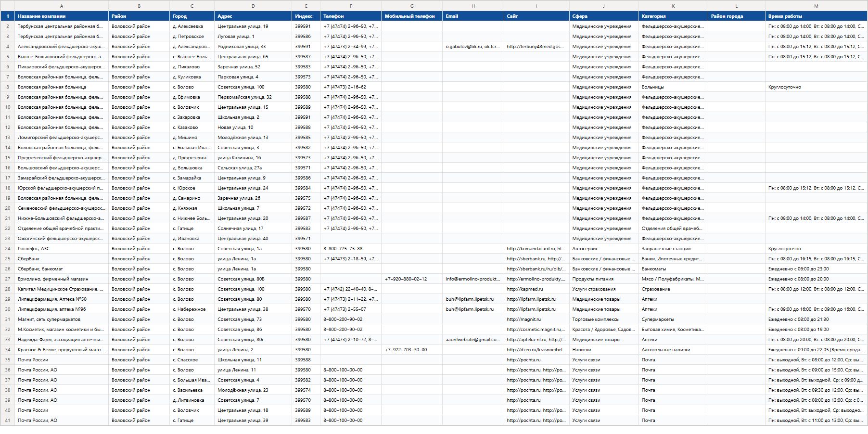The width and height of the screenshot is (868, 434).
Task: Select address cell "Парковая улица, 4"
Action: tap(253, 77)
